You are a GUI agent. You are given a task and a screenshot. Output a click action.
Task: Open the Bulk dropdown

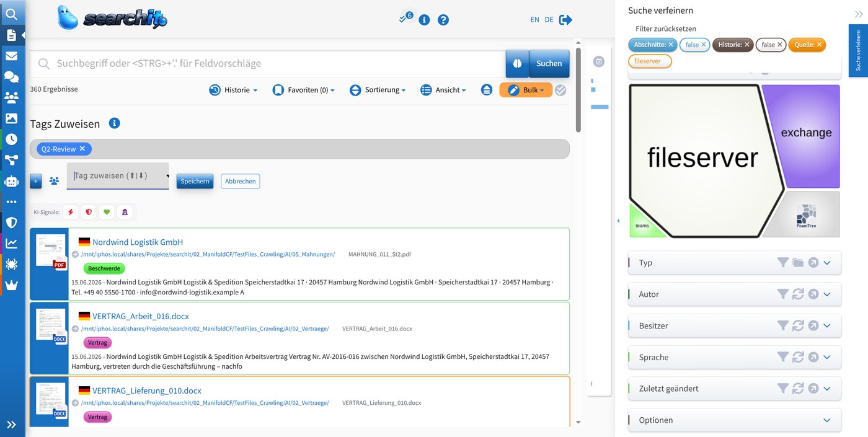point(526,90)
